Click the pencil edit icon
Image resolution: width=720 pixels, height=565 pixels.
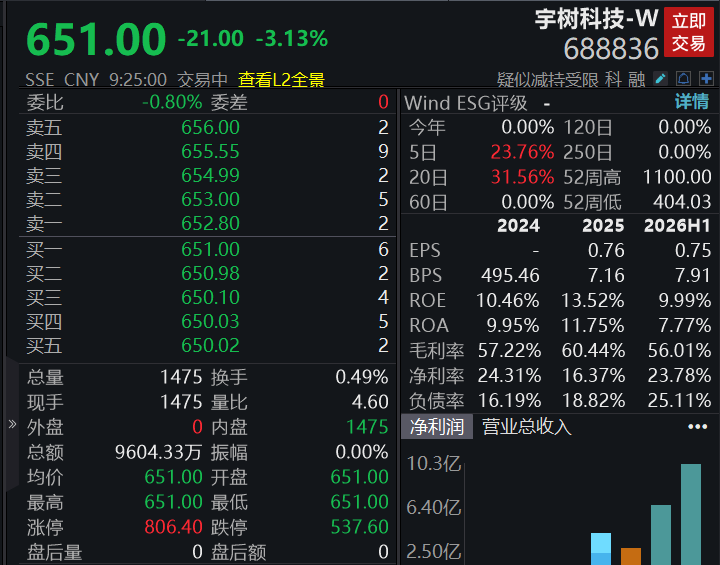pos(660,79)
